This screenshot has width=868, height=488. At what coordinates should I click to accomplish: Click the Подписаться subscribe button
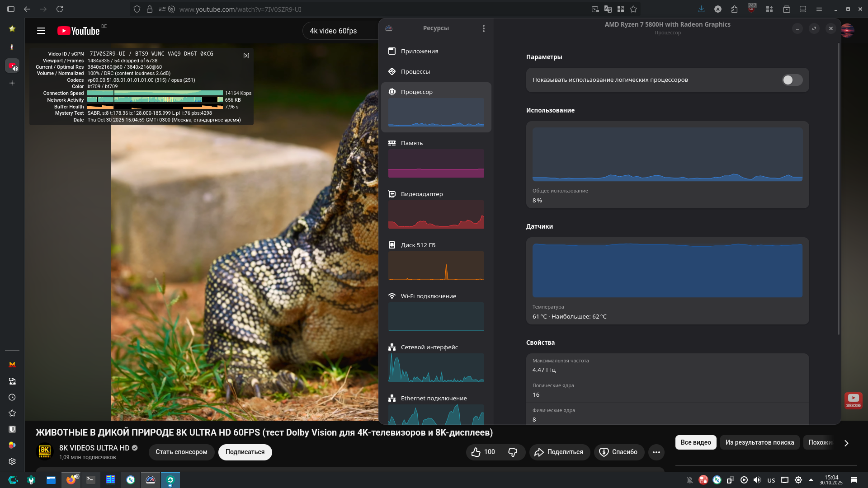tap(245, 452)
